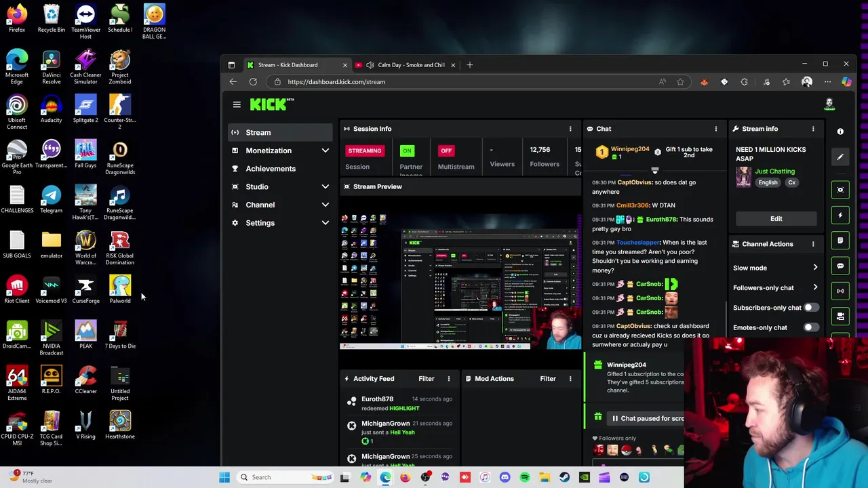Image resolution: width=868 pixels, height=488 pixels.
Task: Open Chat panel three-dot menu
Action: tap(715, 129)
